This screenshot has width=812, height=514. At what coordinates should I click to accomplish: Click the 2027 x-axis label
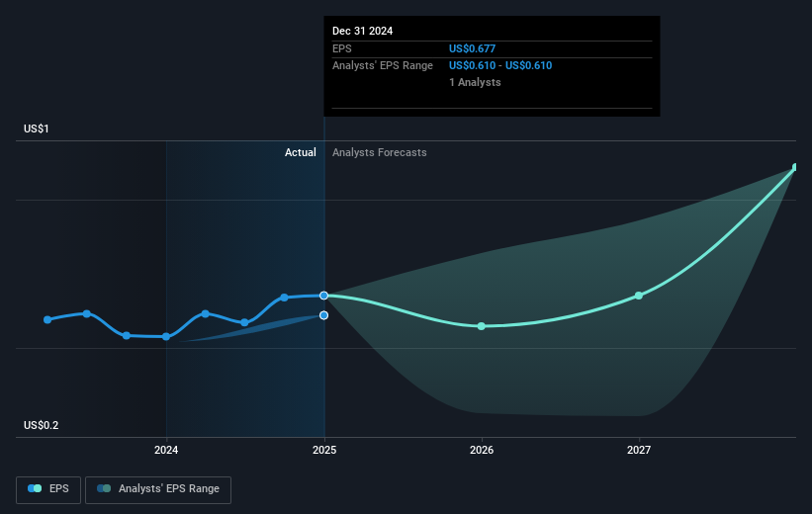[x=639, y=450]
